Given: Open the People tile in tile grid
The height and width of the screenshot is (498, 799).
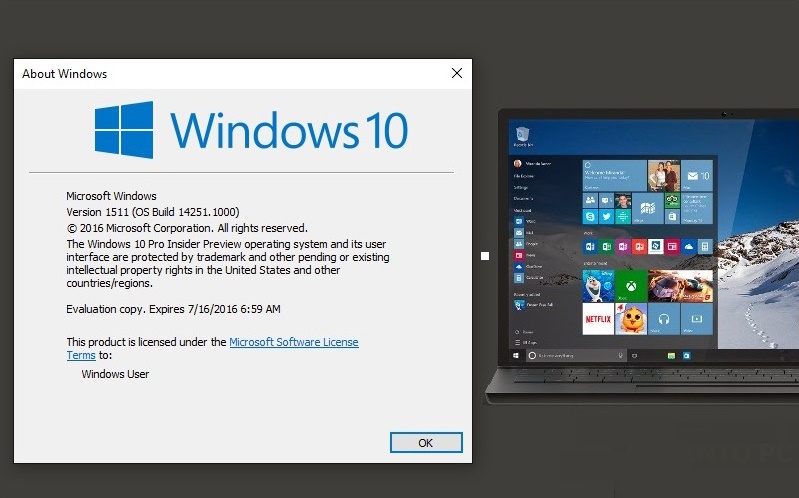Looking at the screenshot, I should point(590,200).
